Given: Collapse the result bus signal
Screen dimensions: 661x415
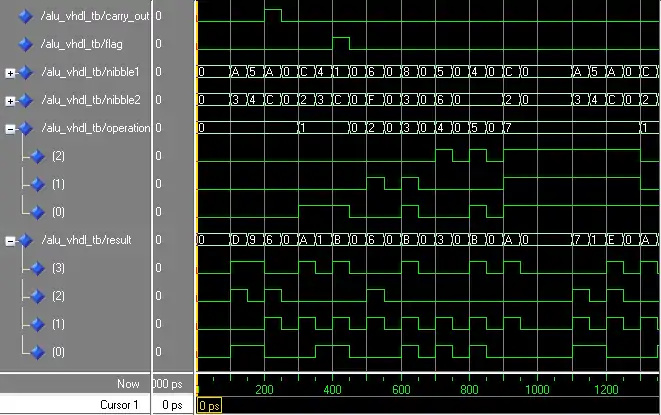Looking at the screenshot, I should (x=10, y=241).
